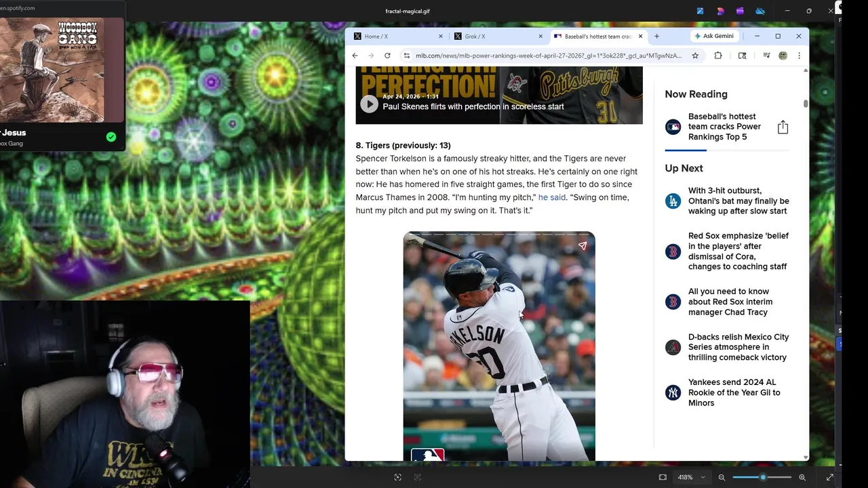868x488 pixels.
Task: Open Chrome's three-dot menu
Action: (799, 56)
